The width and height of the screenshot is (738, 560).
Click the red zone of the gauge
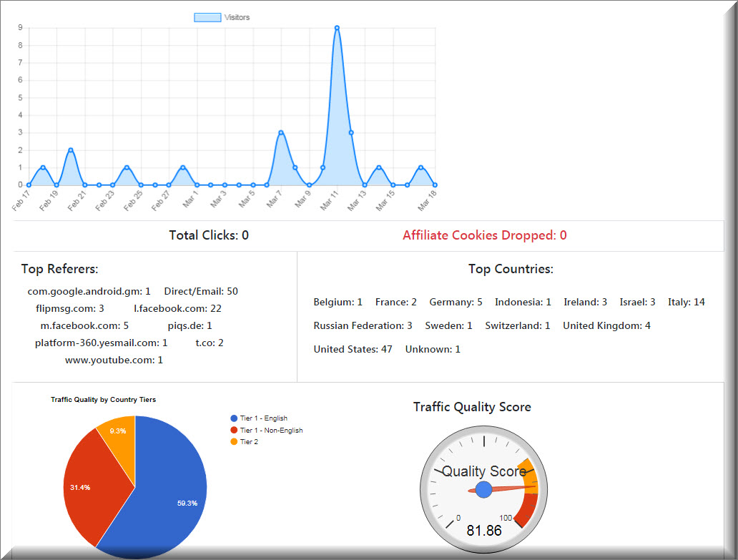528,509
